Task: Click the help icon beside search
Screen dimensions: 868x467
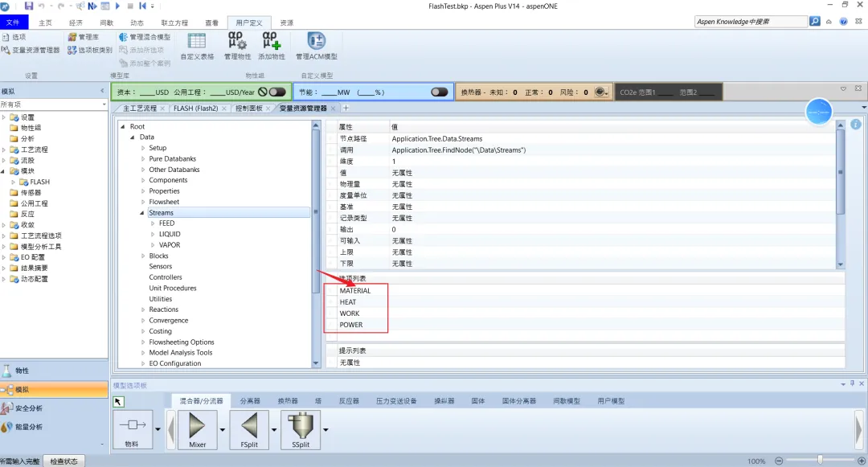Action: tap(843, 22)
